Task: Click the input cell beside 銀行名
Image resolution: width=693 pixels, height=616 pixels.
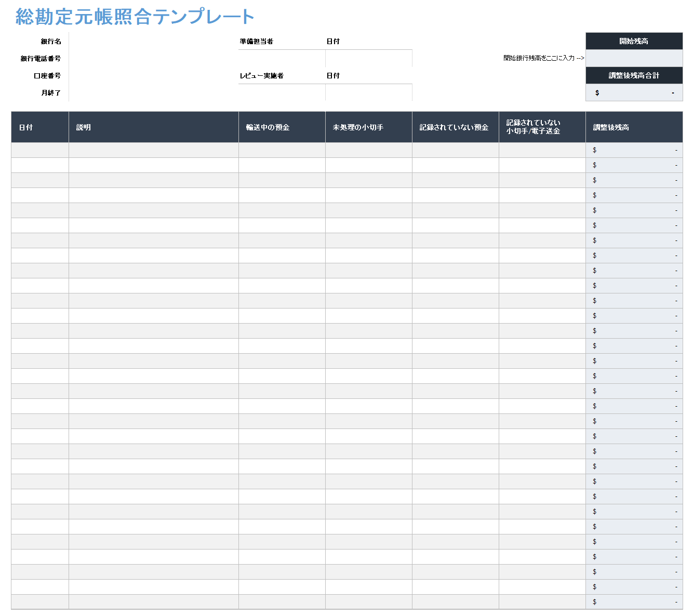Action: (x=153, y=42)
